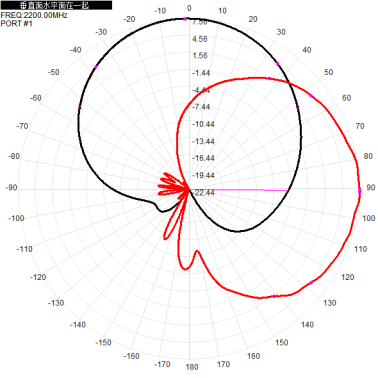Click the "-120" angle label
378x378 pixels.
(38, 277)
